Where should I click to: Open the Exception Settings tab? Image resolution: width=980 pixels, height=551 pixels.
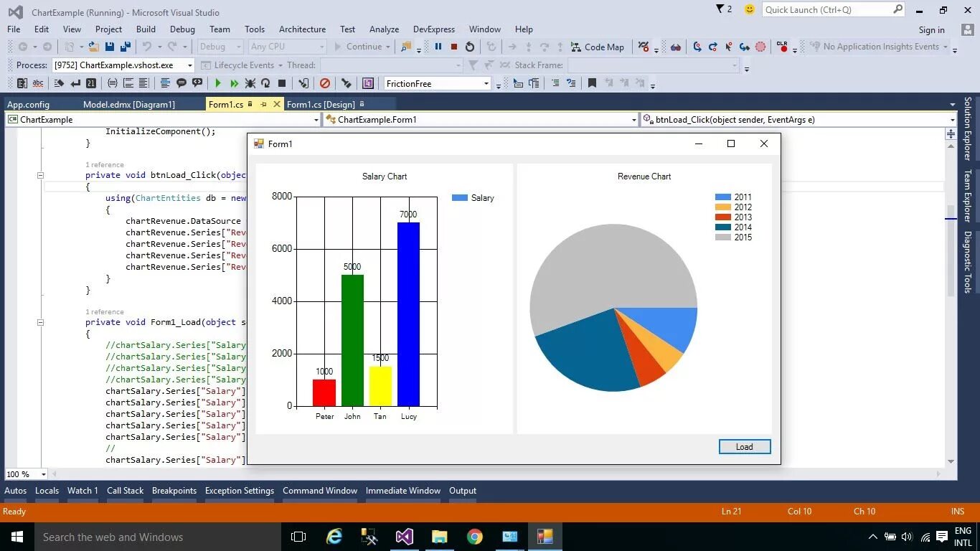pos(240,491)
